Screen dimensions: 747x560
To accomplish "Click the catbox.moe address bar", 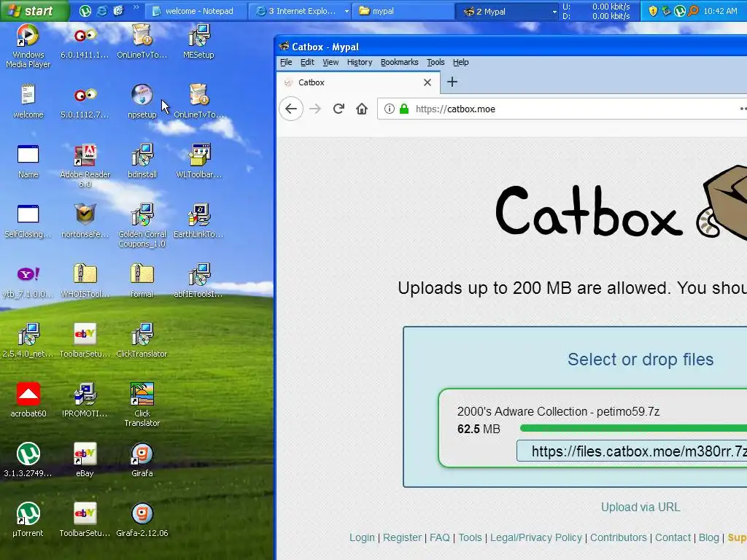I will pos(562,109).
